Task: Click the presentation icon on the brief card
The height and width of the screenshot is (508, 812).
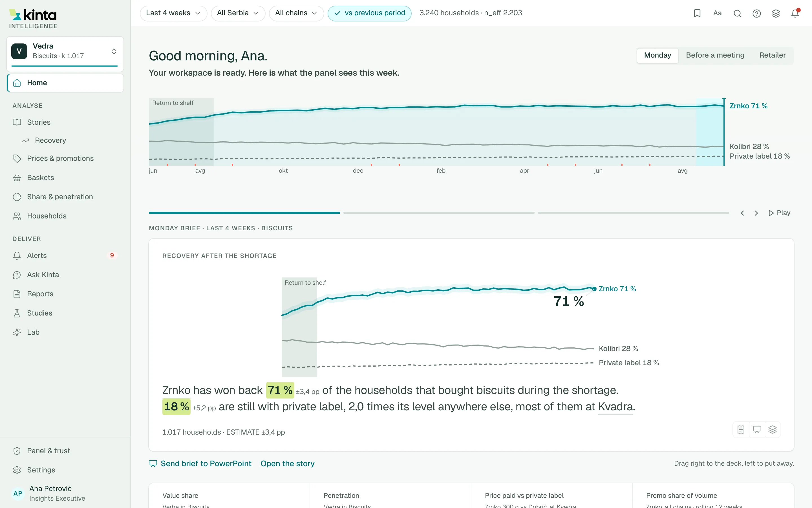Action: 757,429
